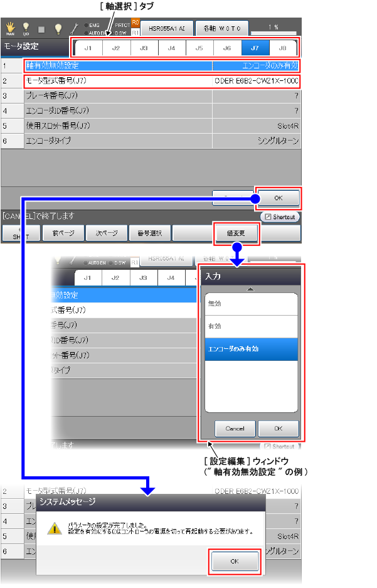Click the R0 orange status indicator
Viewport: 377px width, 588px height.
pos(135,23)
